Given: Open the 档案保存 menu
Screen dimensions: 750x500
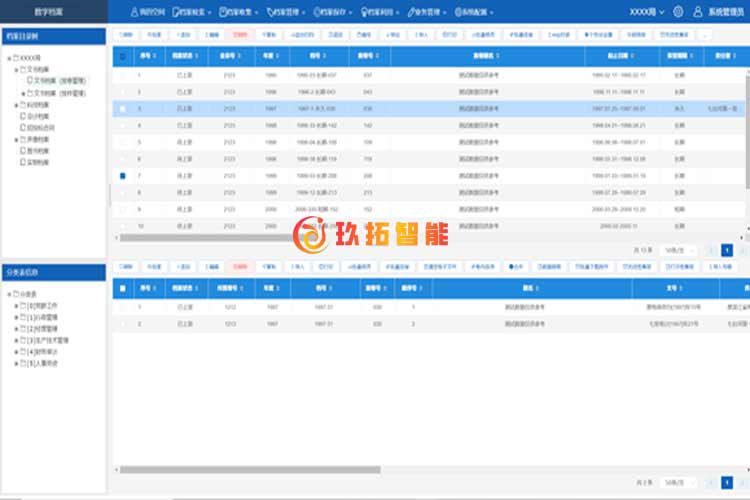Looking at the screenshot, I should 332,12.
